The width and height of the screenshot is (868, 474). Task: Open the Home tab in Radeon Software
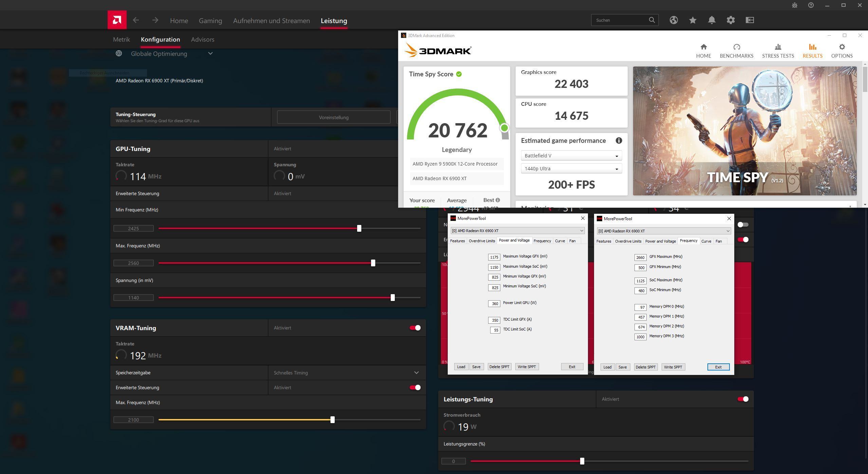179,21
